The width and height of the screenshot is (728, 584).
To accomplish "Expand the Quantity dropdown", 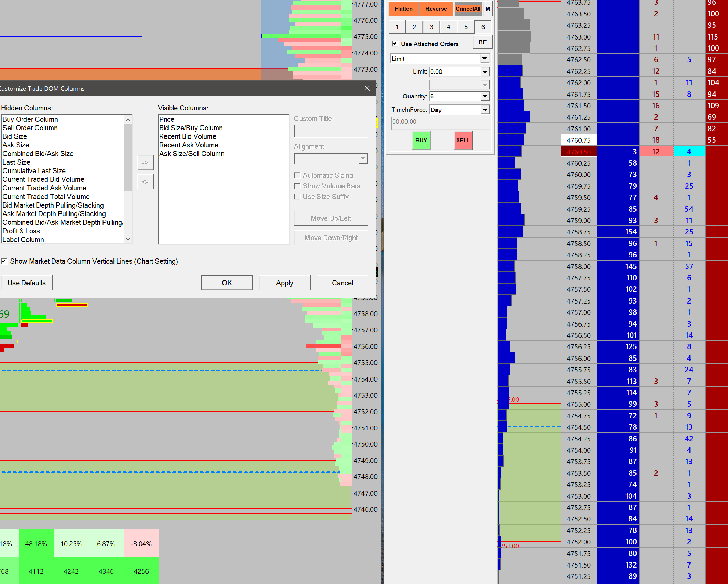I will click(x=485, y=96).
